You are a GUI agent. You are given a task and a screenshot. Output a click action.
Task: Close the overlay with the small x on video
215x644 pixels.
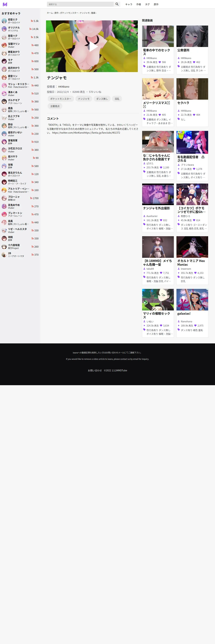point(76,31)
